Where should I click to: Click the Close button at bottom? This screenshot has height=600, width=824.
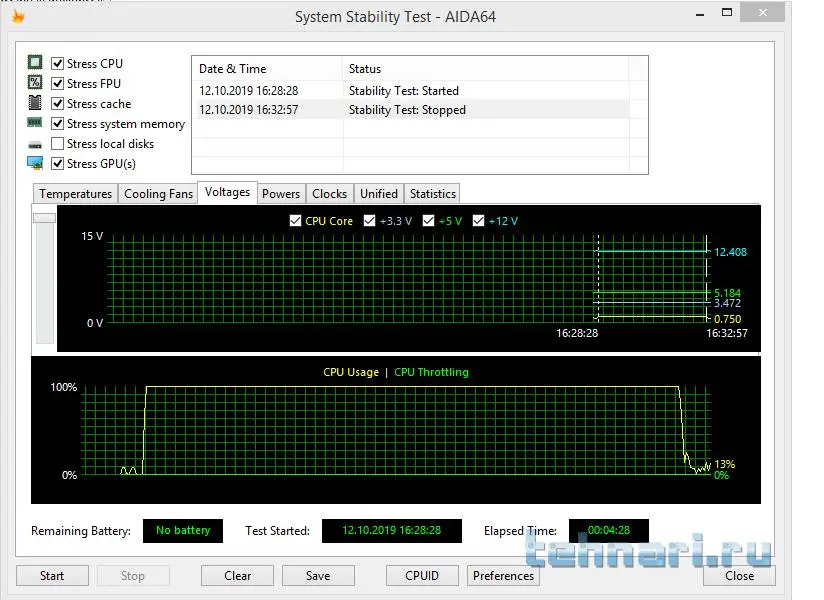pyautogui.click(x=739, y=576)
